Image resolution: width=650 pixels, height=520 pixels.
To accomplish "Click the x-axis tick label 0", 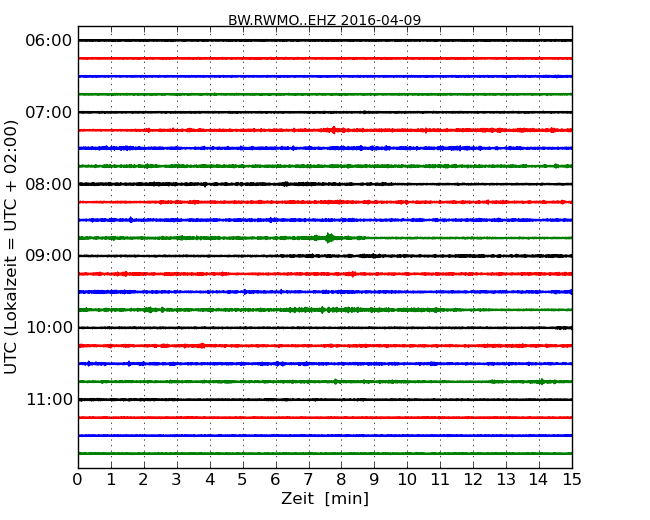I will point(78,479).
